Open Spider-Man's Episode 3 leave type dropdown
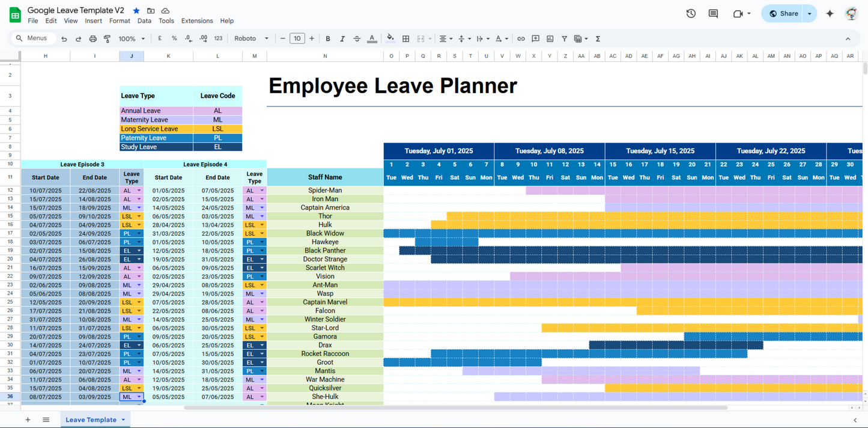The width and height of the screenshot is (868, 428). pos(139,191)
